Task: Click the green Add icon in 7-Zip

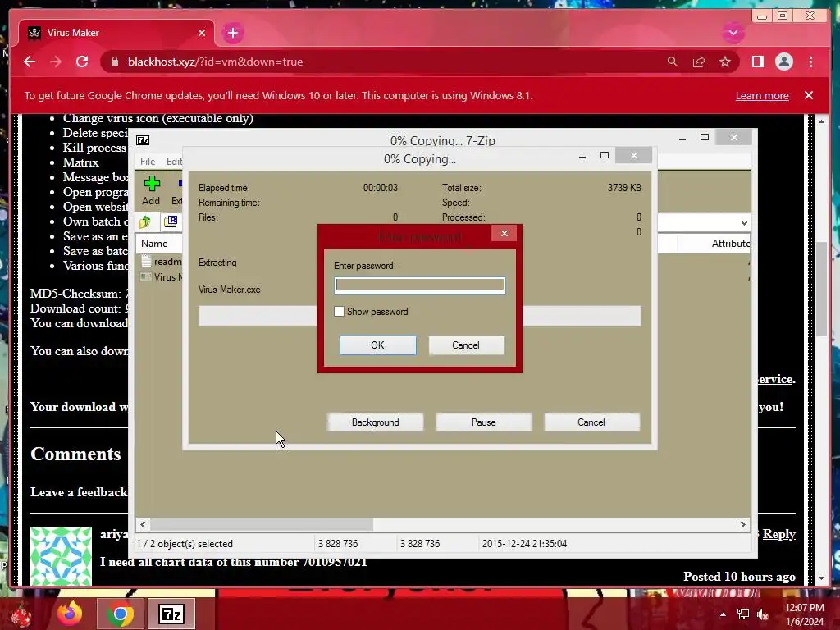Action: (x=152, y=184)
